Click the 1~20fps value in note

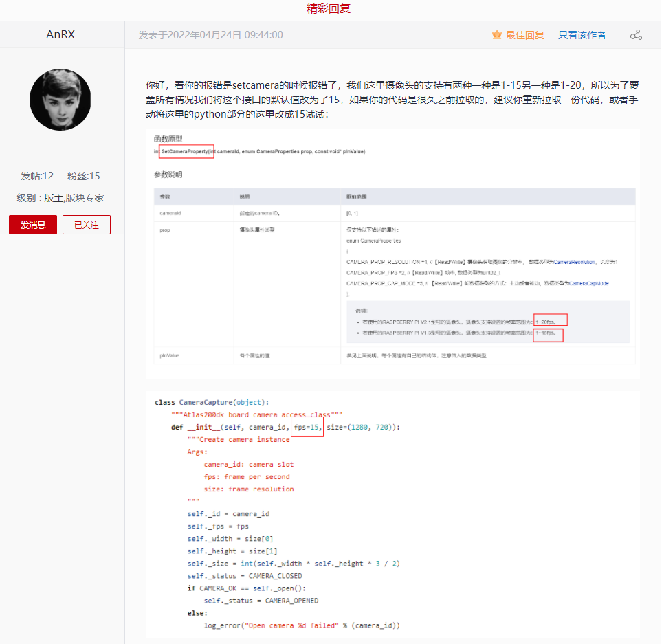tap(546, 322)
